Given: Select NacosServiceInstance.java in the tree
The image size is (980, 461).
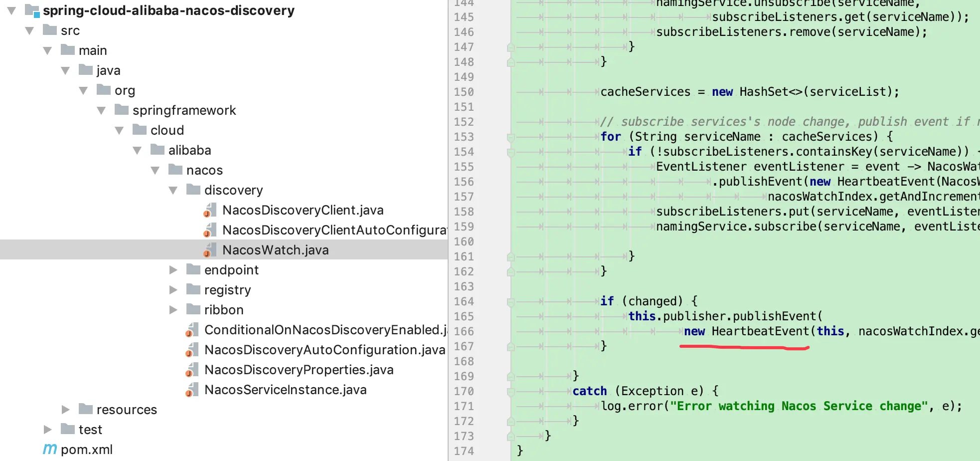Looking at the screenshot, I should [286, 390].
